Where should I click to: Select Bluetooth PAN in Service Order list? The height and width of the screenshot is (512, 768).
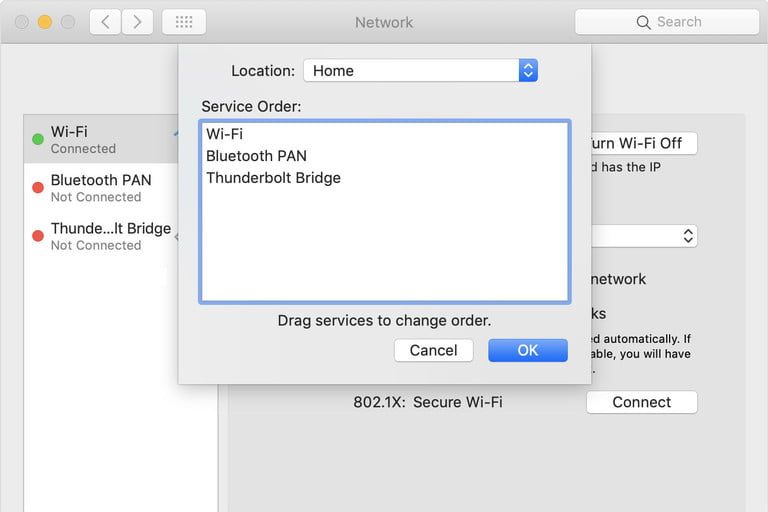click(x=256, y=156)
